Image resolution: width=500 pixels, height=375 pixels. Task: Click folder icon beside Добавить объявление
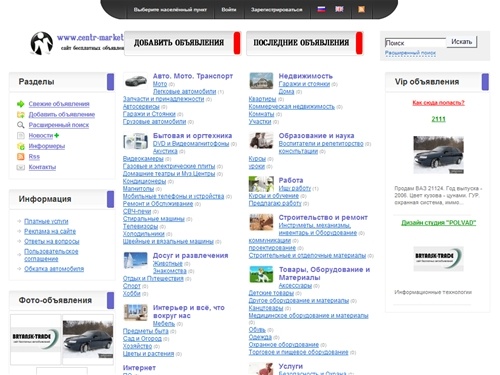(x=21, y=115)
